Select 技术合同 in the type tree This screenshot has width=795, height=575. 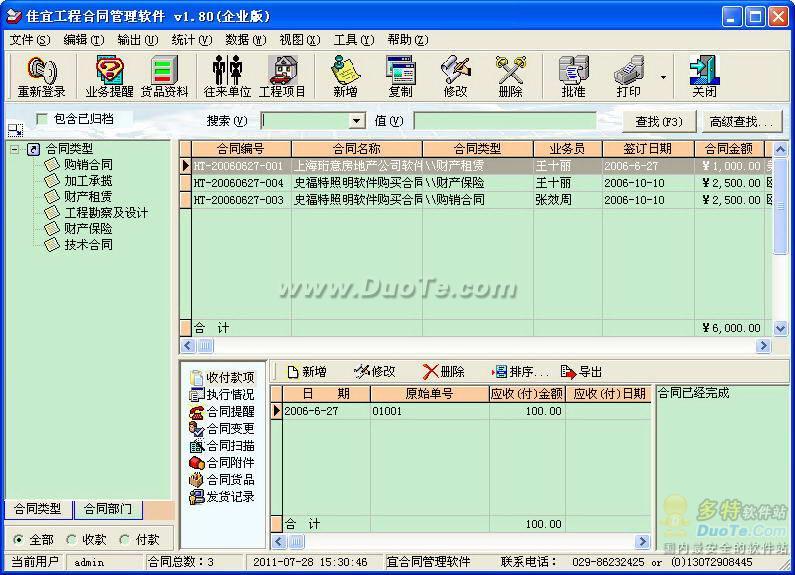click(x=88, y=244)
